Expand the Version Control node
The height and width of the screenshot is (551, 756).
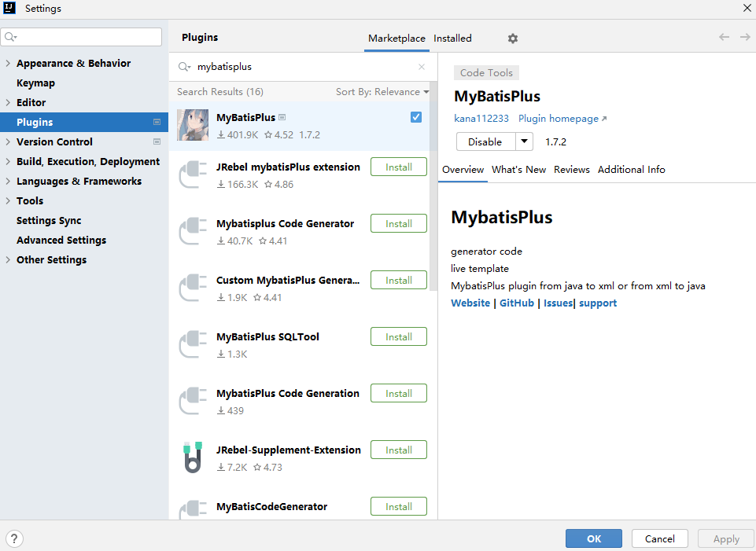(x=8, y=141)
